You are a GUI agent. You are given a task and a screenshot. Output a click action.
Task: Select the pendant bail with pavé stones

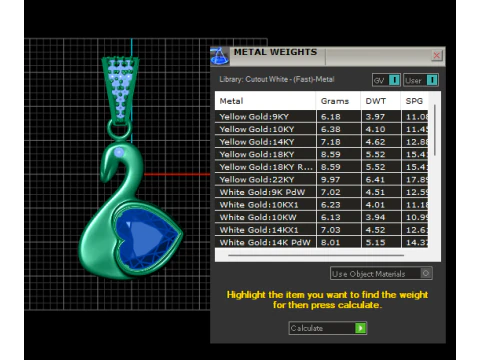click(x=120, y=89)
